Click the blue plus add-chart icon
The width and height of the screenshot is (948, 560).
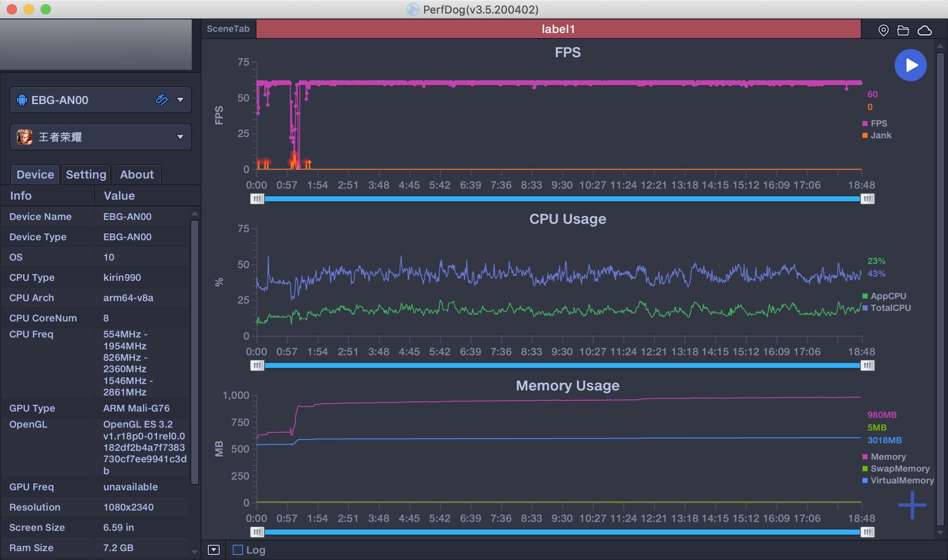pyautogui.click(x=912, y=505)
